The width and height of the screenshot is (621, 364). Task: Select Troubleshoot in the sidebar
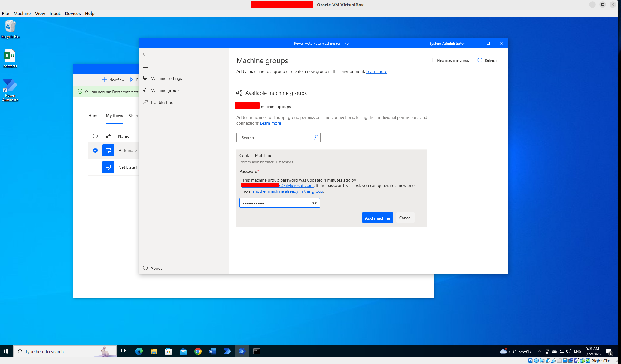point(162,102)
